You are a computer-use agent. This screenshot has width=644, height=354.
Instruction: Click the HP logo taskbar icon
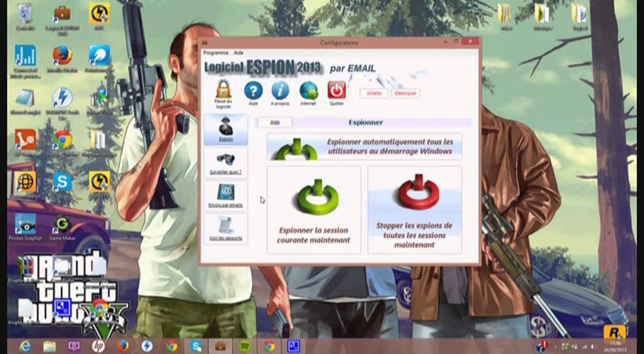pos(98,346)
